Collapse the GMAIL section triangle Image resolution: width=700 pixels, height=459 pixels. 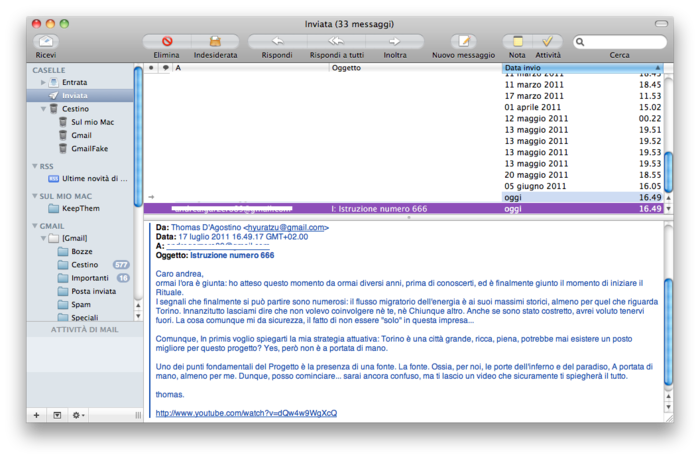tap(34, 226)
